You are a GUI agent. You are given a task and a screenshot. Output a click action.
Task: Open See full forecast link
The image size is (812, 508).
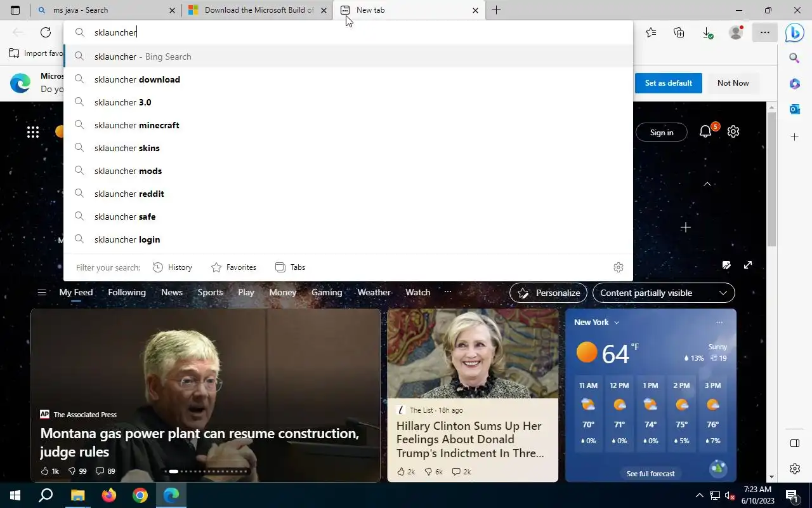650,474
